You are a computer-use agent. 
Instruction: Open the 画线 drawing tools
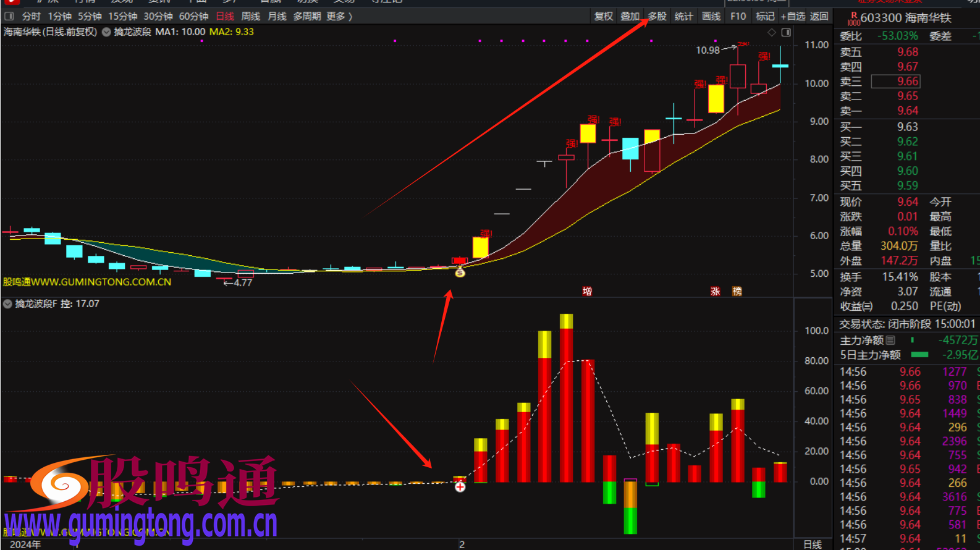point(711,16)
